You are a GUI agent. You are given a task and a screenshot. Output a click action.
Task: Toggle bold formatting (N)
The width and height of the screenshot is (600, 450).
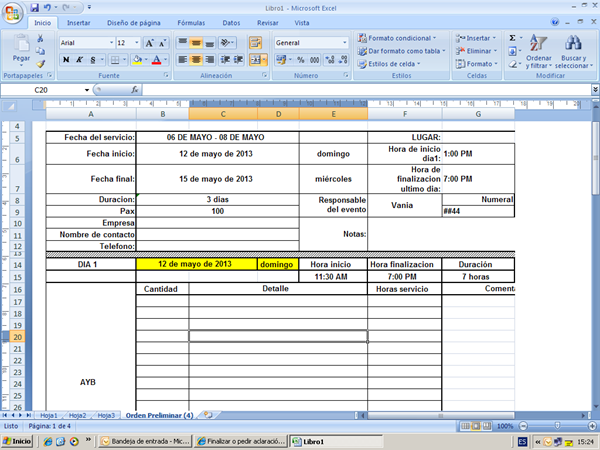click(66, 60)
